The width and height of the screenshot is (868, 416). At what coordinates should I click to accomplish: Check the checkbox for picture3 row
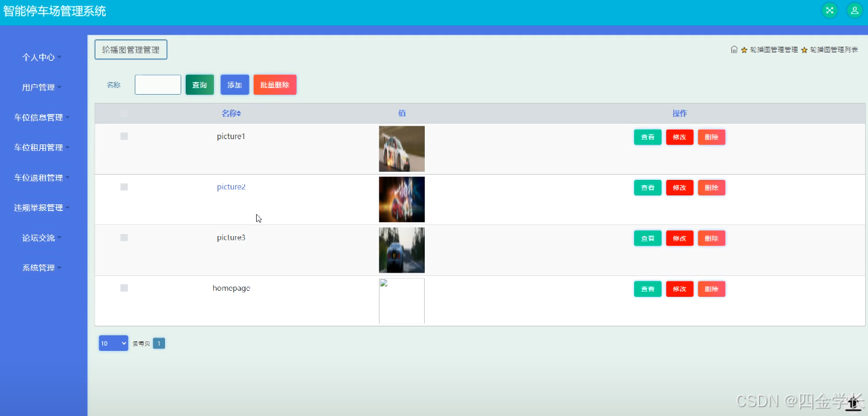124,238
